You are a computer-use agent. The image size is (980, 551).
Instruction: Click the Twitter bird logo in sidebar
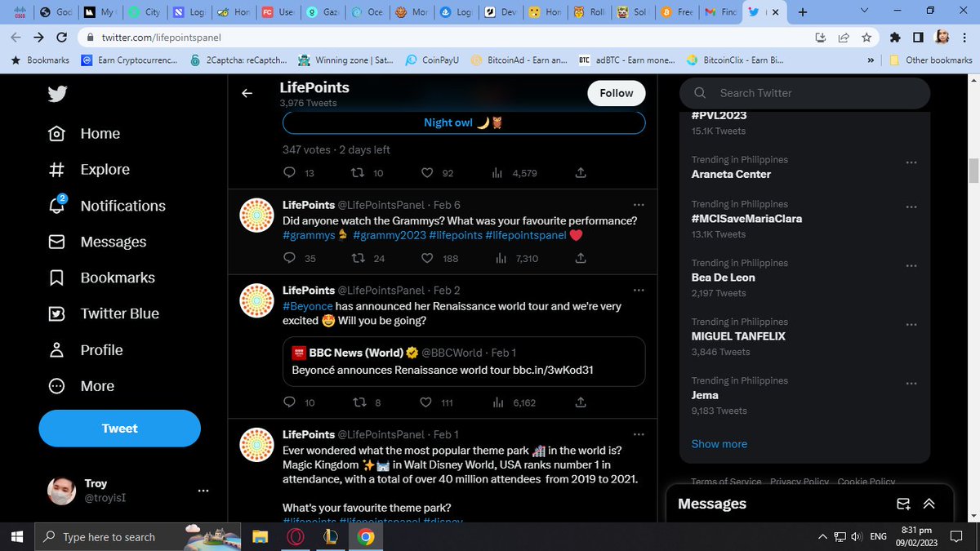pyautogui.click(x=57, y=94)
